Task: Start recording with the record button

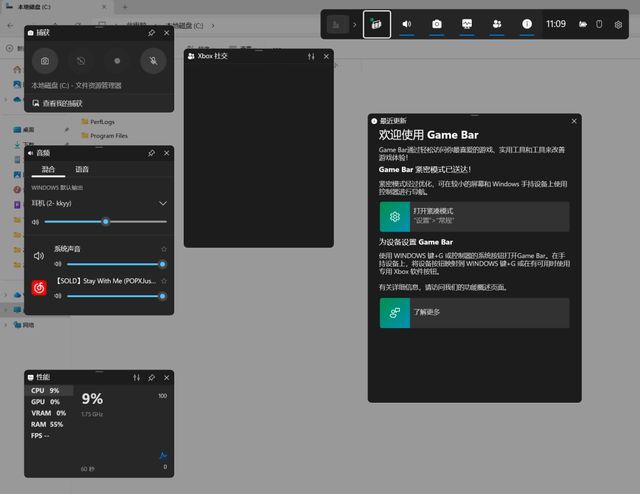Action: 116,62
